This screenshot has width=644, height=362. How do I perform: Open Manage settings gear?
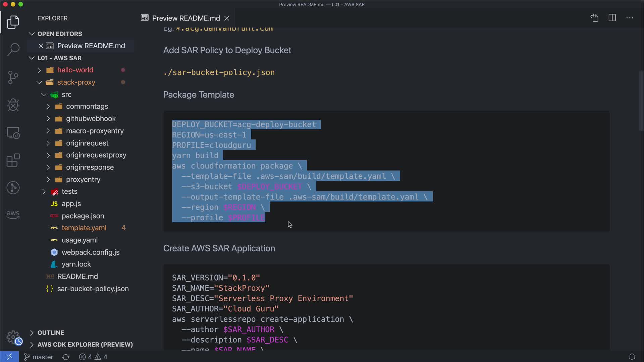pyautogui.click(x=13, y=337)
